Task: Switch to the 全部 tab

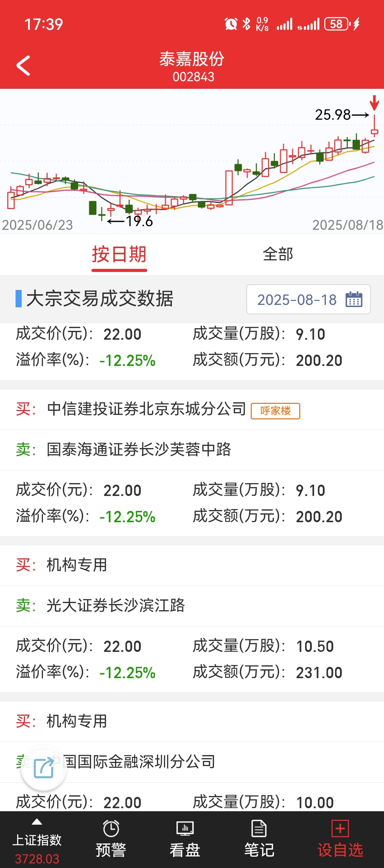Action: 278,254
